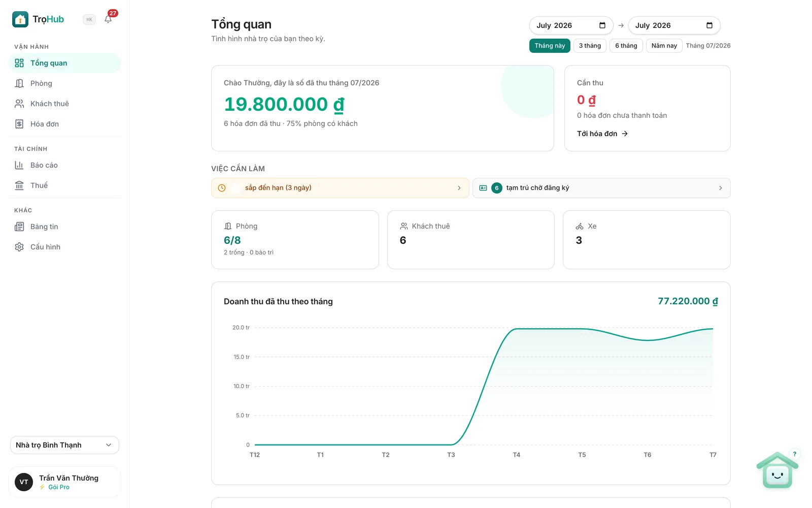Open calendar picker of end date field
Image resolution: width=812 pixels, height=508 pixels.
click(x=709, y=25)
